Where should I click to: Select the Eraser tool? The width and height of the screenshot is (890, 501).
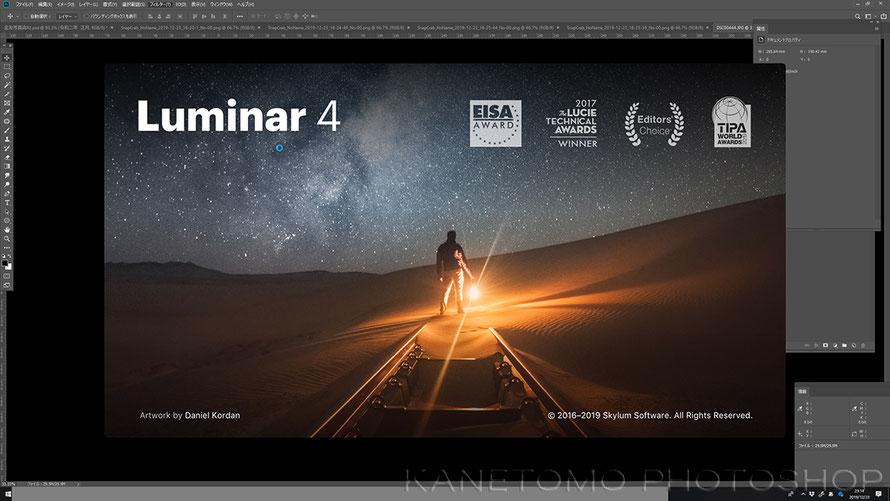[x=7, y=157]
